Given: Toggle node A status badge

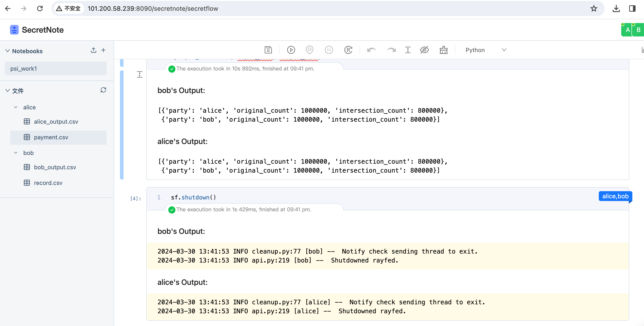Looking at the screenshot, I should click(627, 30).
